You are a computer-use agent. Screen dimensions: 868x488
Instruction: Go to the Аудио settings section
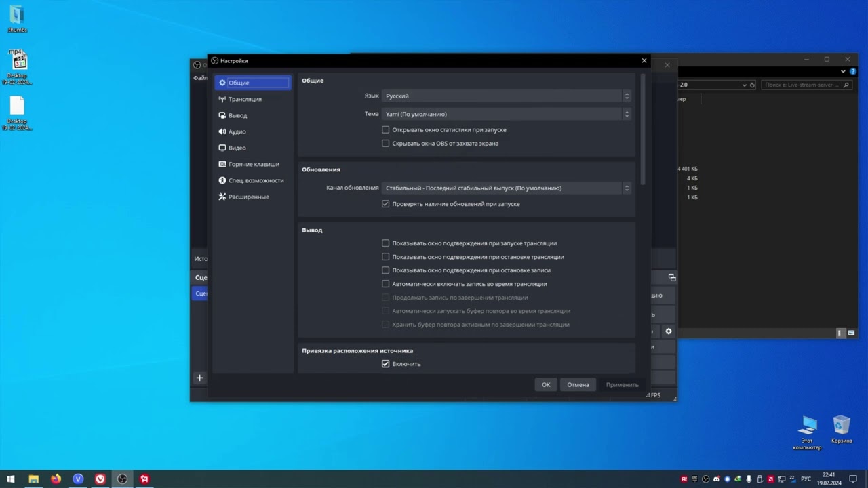pos(252,131)
